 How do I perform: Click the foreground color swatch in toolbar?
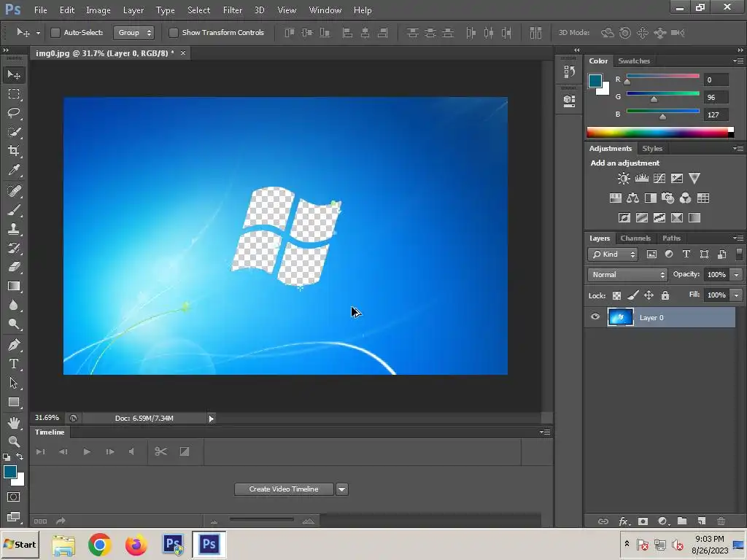tap(10, 472)
